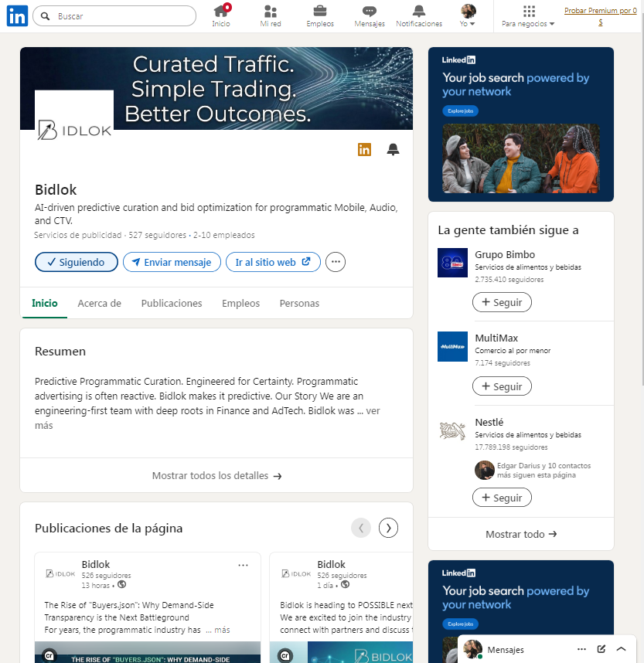The width and height of the screenshot is (644, 663).
Task: Follow MultiMax with Seguir
Action: point(502,386)
